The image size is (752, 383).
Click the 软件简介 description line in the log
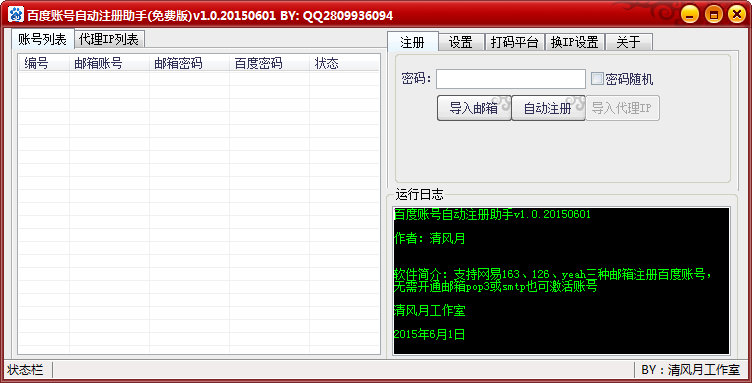click(x=552, y=280)
